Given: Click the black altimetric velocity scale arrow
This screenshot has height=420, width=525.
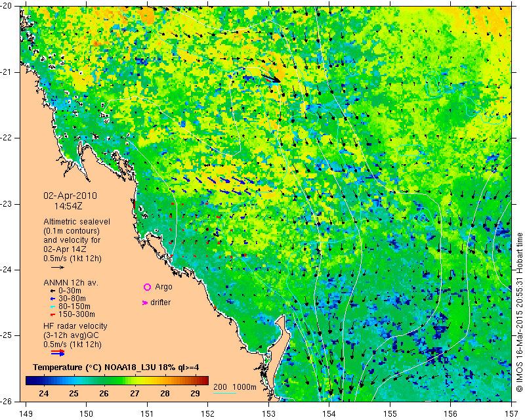Looking at the screenshot, I should pyautogui.click(x=58, y=267).
